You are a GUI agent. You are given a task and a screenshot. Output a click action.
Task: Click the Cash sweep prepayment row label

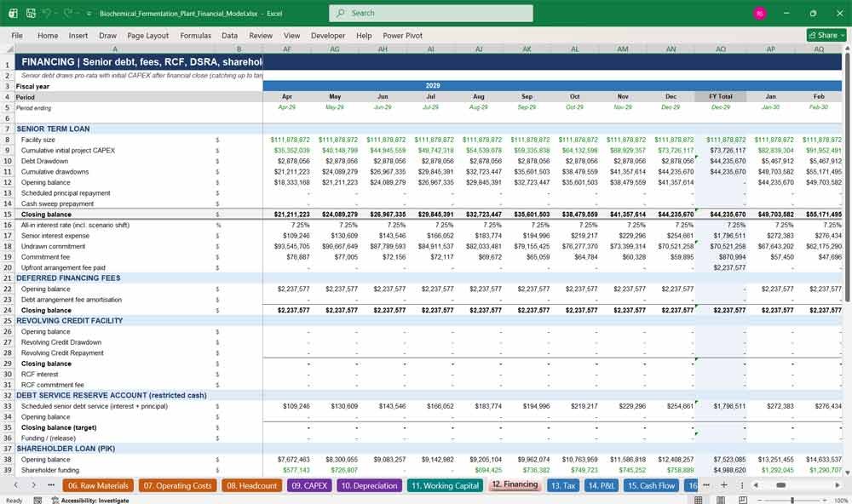[58, 203]
